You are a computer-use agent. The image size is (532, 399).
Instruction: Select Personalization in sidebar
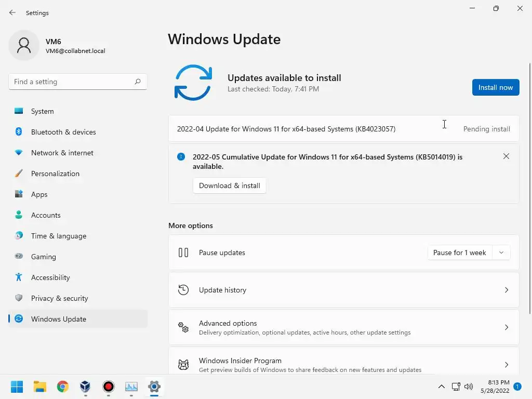tap(78, 174)
